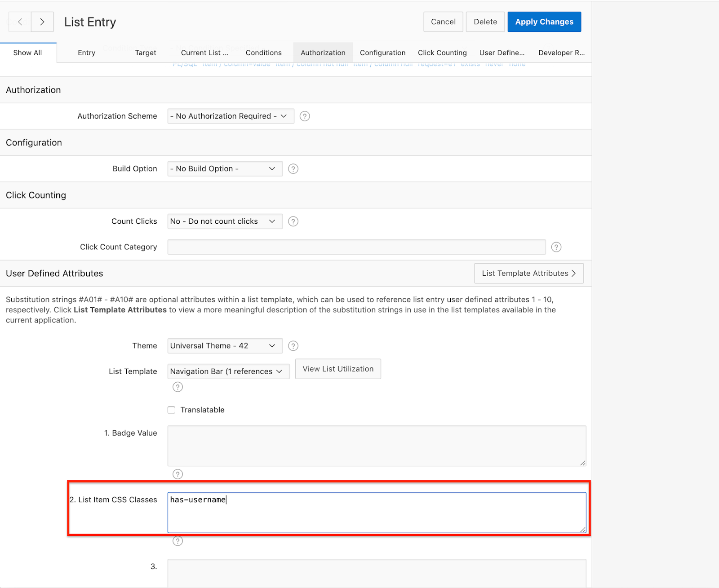Image resolution: width=719 pixels, height=588 pixels.
Task: Open help for Count Clicks
Action: [293, 221]
